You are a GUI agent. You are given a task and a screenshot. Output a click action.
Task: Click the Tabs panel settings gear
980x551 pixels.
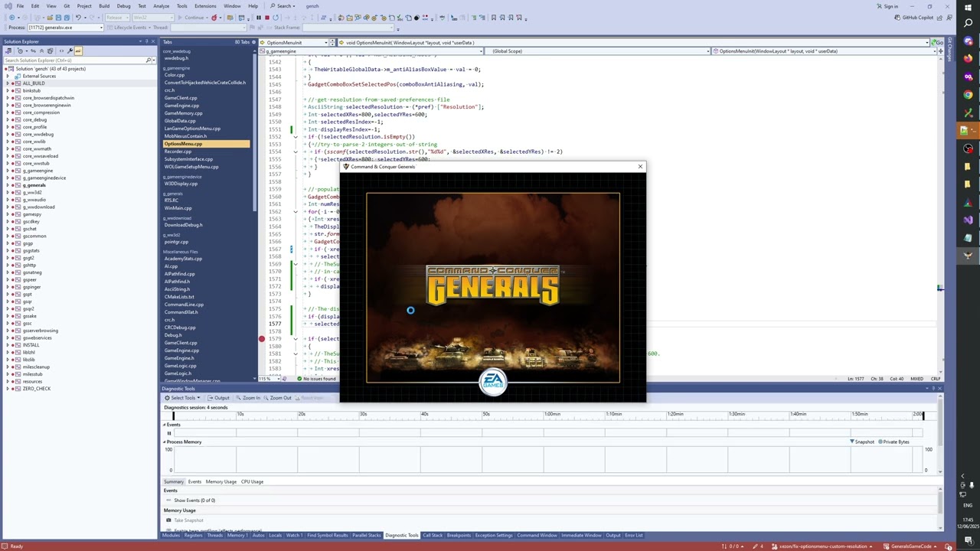[x=253, y=42]
